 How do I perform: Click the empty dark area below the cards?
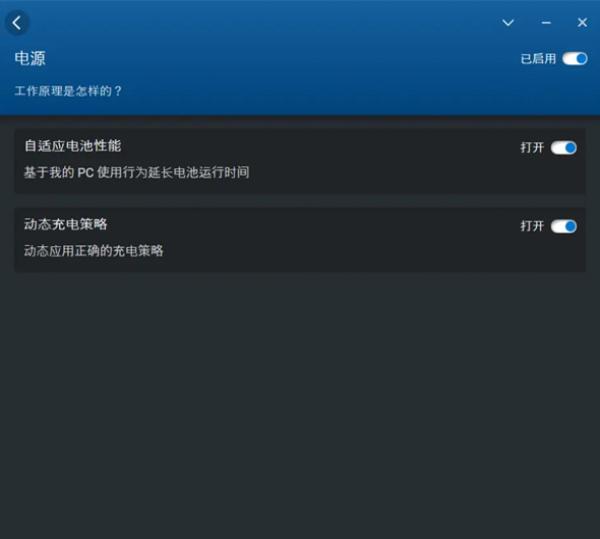tap(300, 402)
